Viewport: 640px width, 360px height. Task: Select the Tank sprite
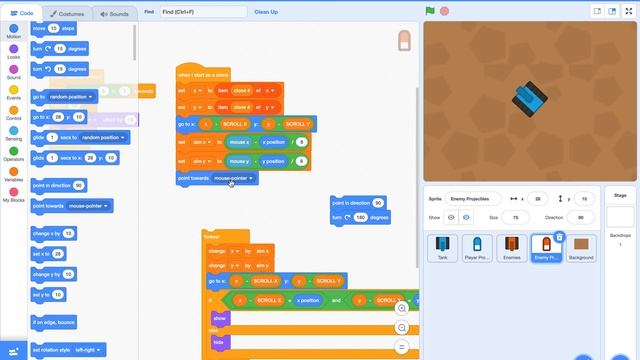(442, 248)
